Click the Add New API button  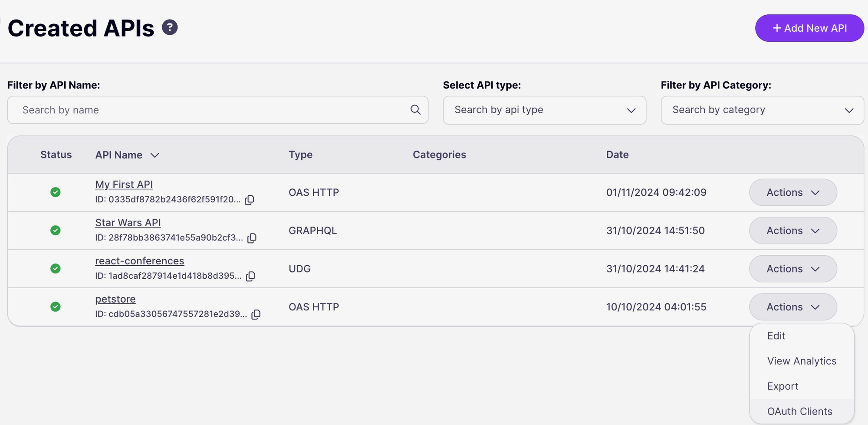[809, 28]
